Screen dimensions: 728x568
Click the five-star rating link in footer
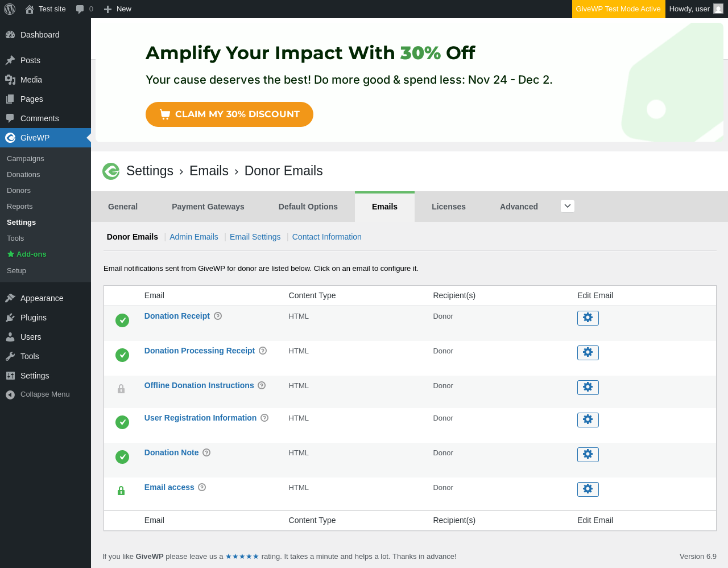tap(242, 557)
